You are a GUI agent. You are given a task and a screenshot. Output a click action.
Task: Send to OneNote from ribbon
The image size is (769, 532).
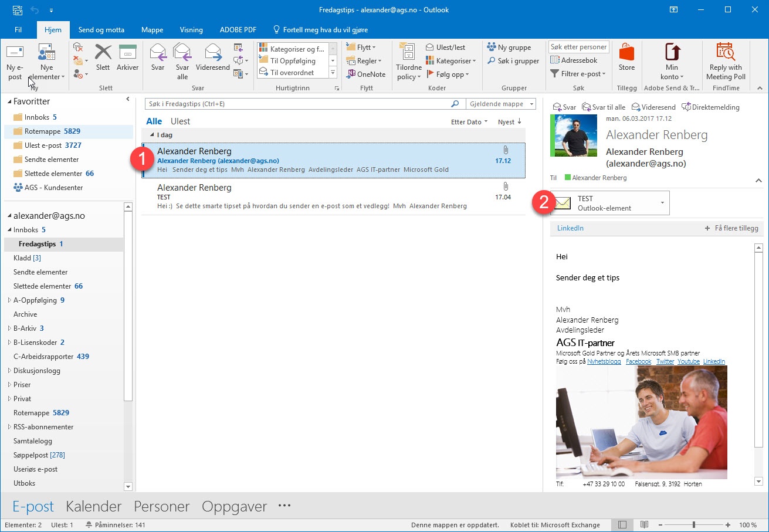coord(366,74)
